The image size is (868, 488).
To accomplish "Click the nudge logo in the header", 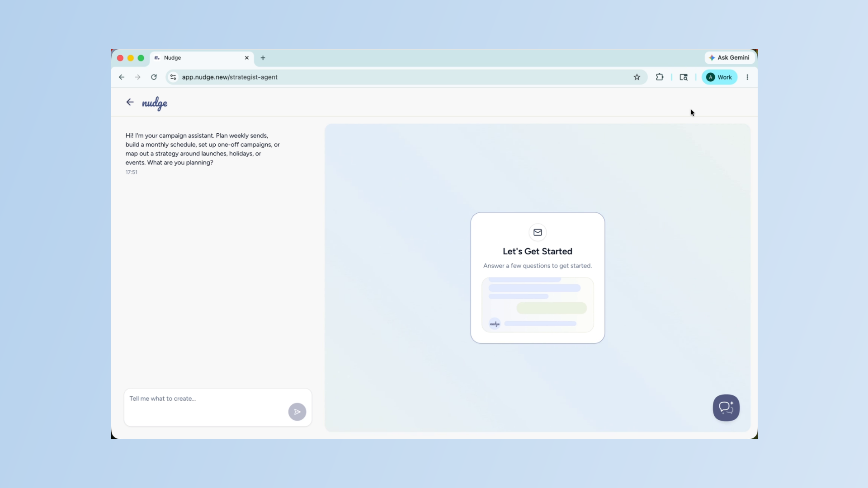I will (155, 103).
